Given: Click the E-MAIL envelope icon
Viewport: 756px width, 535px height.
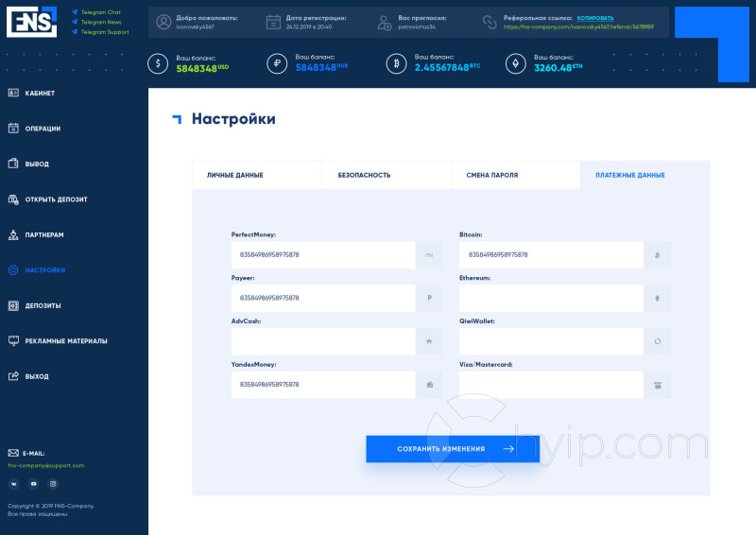Looking at the screenshot, I should pos(13,453).
